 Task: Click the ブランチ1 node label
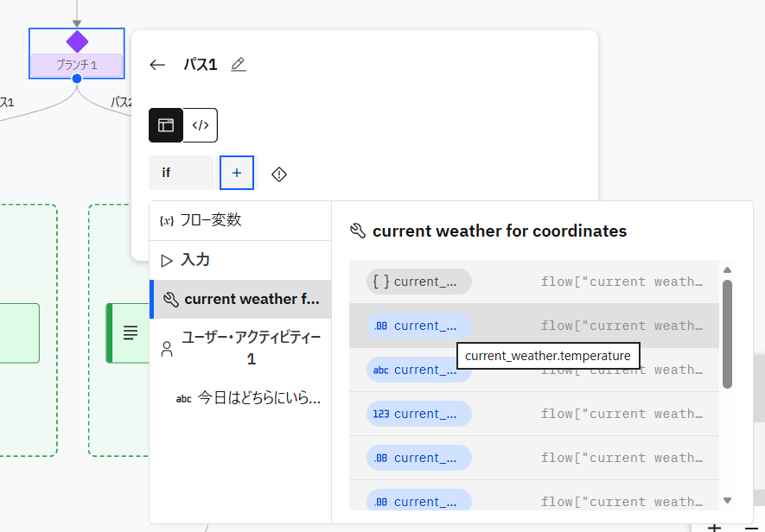pos(77,65)
